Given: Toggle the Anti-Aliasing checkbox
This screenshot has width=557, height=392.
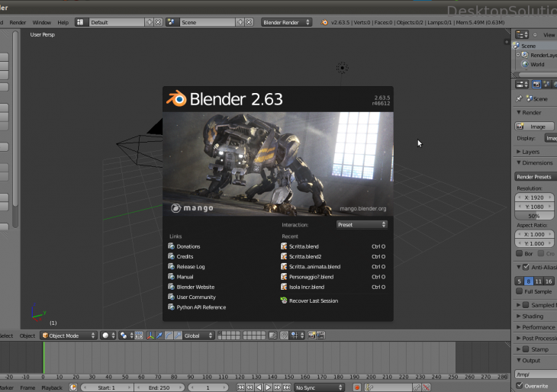Looking at the screenshot, I should tap(526, 267).
